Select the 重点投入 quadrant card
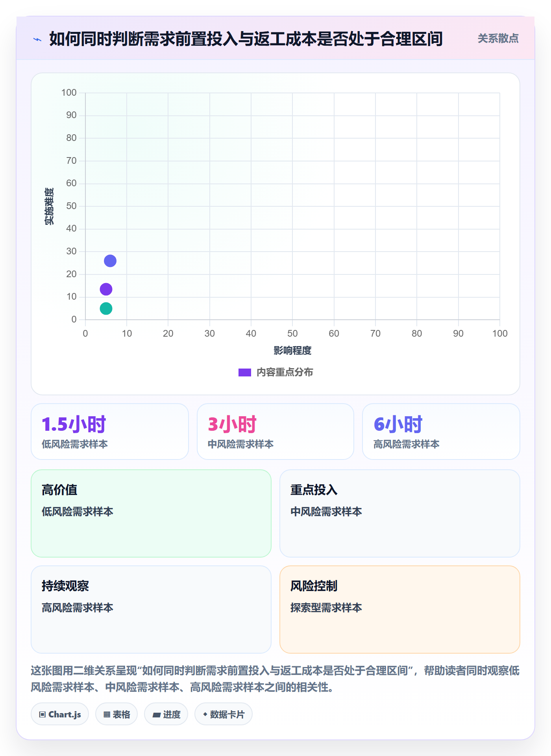 400,513
